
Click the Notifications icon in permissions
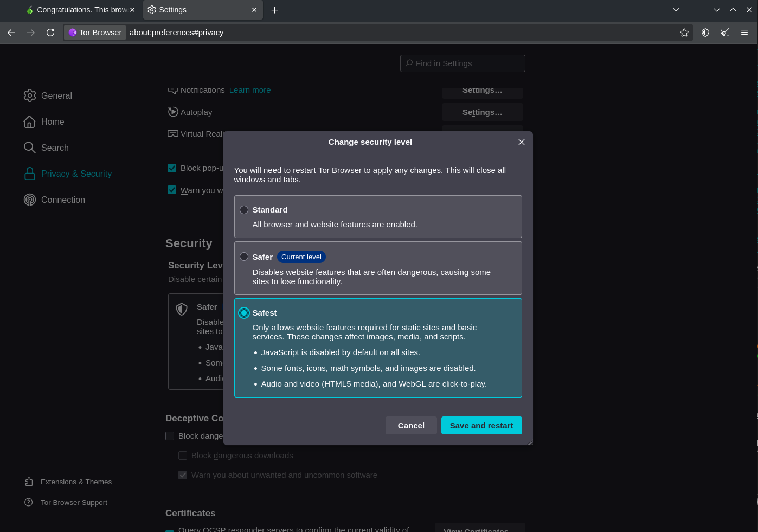pos(173,91)
